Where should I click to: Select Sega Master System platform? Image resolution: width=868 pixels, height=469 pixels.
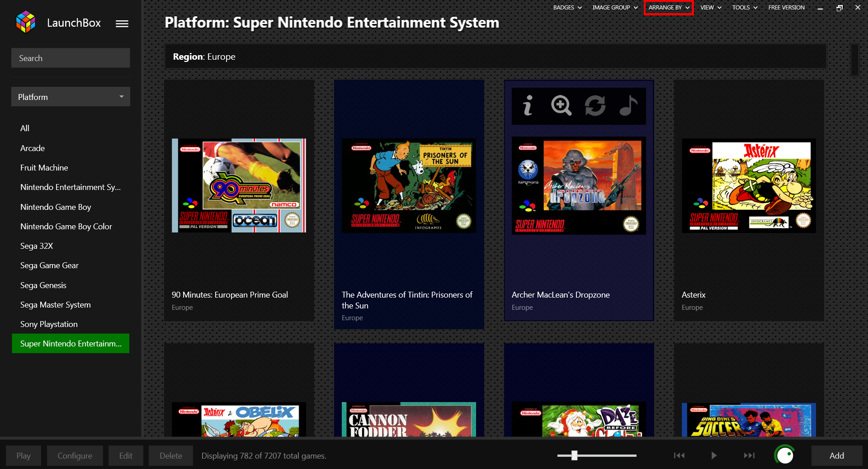(x=71, y=305)
